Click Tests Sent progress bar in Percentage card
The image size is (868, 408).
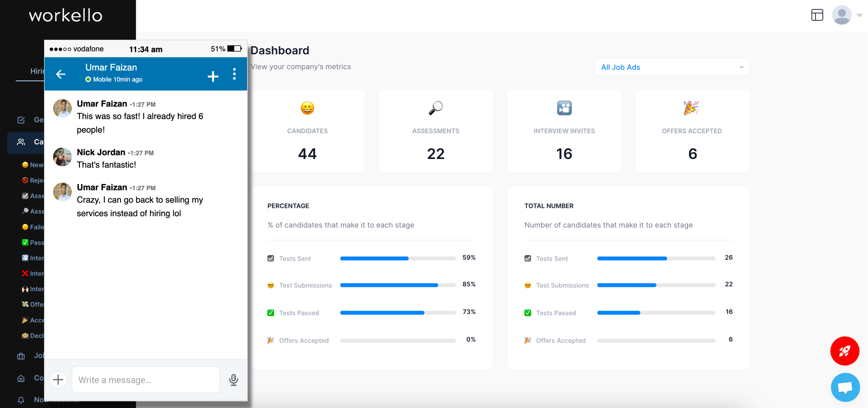[x=398, y=259]
